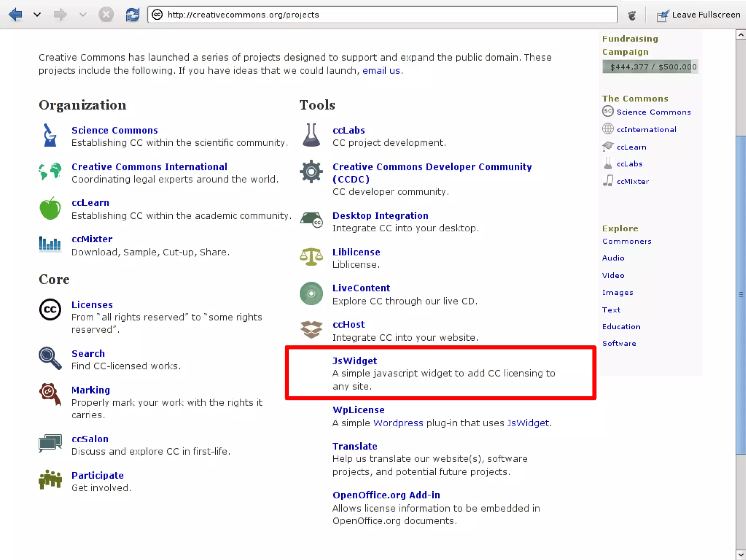
Task: Click the Reload page icon
Action: click(x=132, y=15)
